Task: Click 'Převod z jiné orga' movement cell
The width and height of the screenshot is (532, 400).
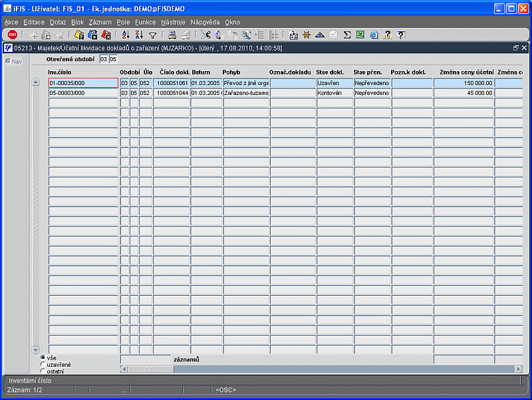Action: pos(246,82)
